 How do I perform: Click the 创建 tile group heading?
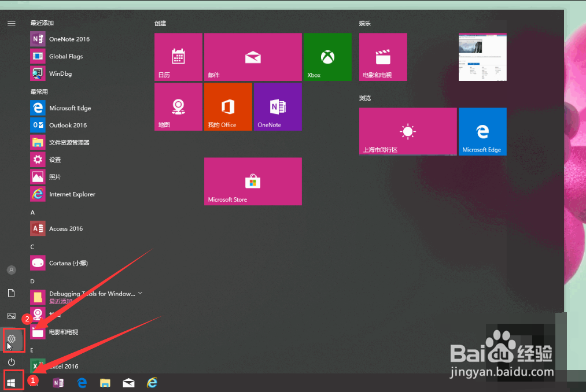(160, 23)
